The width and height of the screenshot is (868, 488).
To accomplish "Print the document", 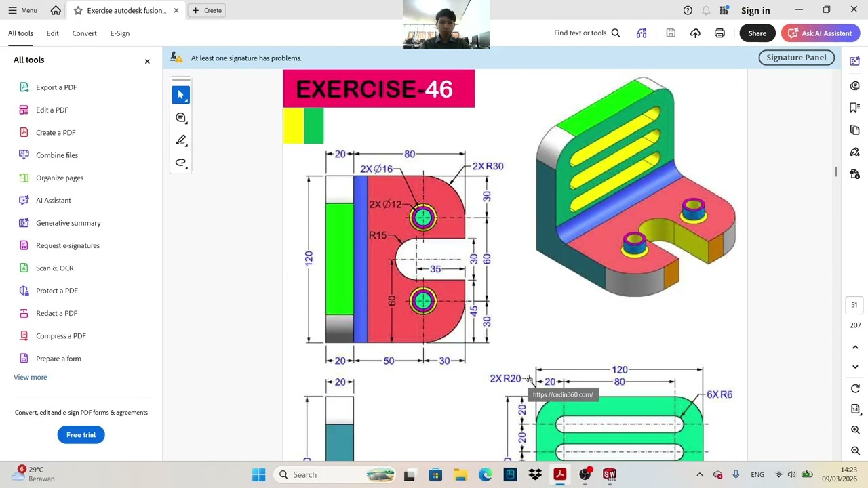I will tap(719, 33).
